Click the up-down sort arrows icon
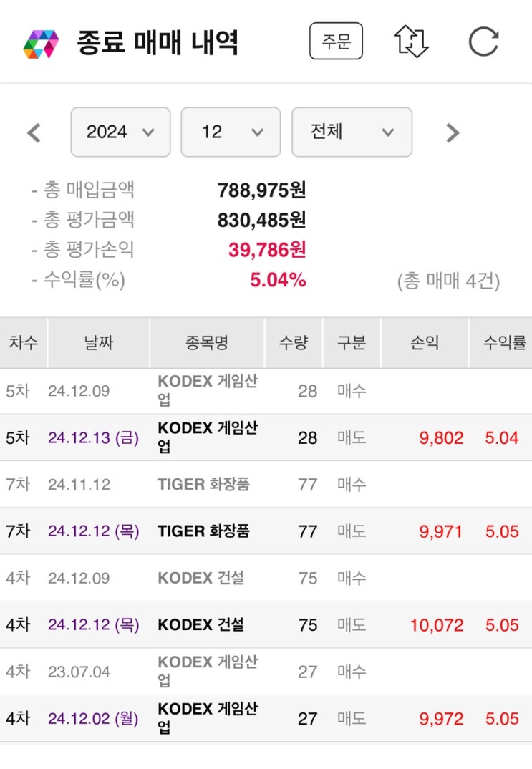The image size is (532, 769). pos(411,42)
